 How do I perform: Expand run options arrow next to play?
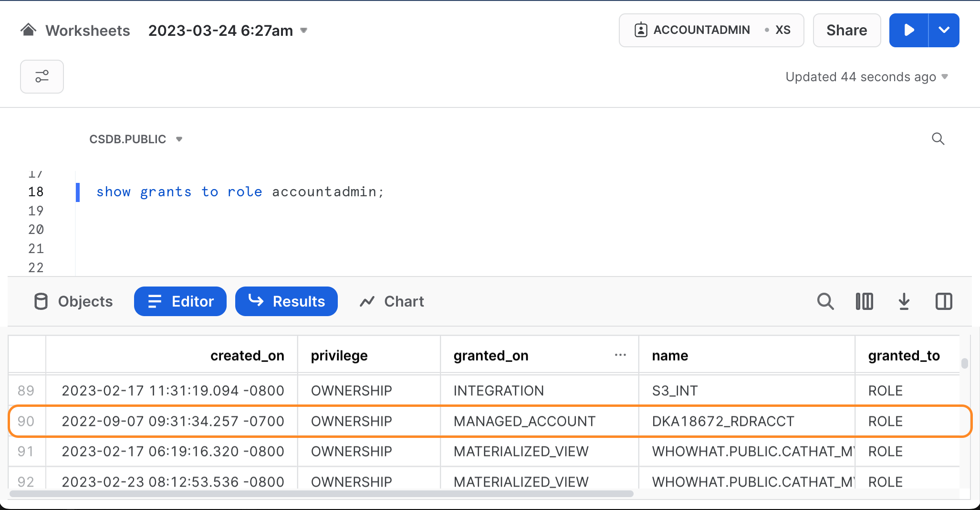click(x=944, y=30)
